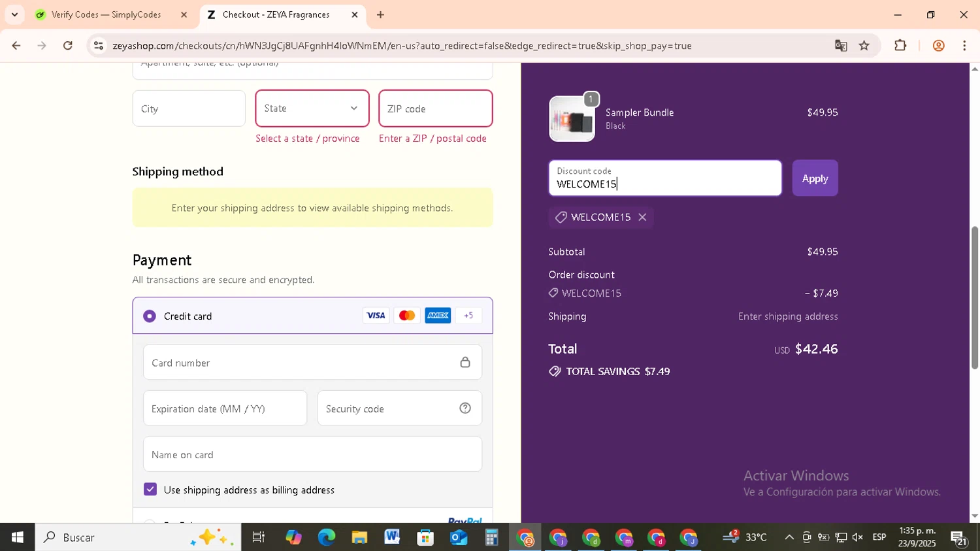Screen dimensions: 980x551
Task: Click the TOTAL SAVINGS $7.49 text
Action: (617, 371)
